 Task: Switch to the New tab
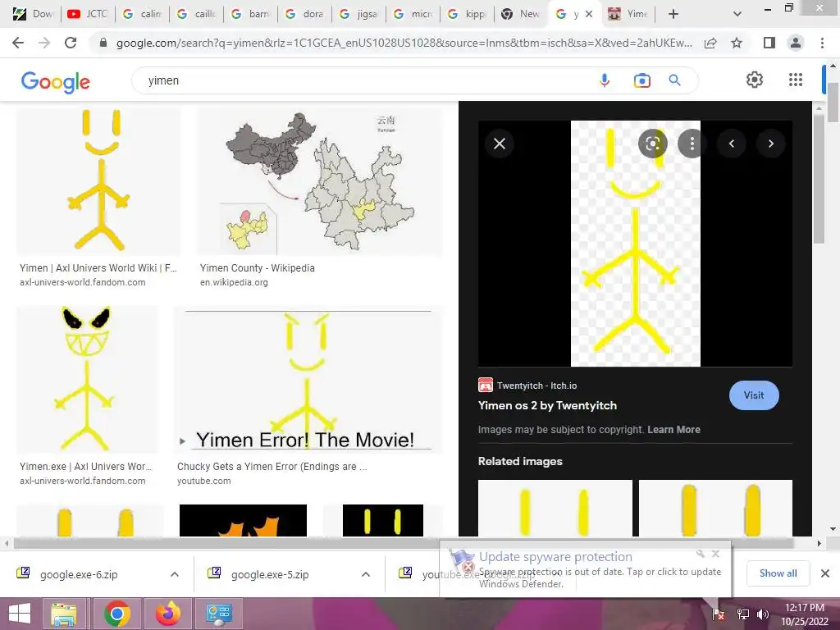pyautogui.click(x=521, y=15)
